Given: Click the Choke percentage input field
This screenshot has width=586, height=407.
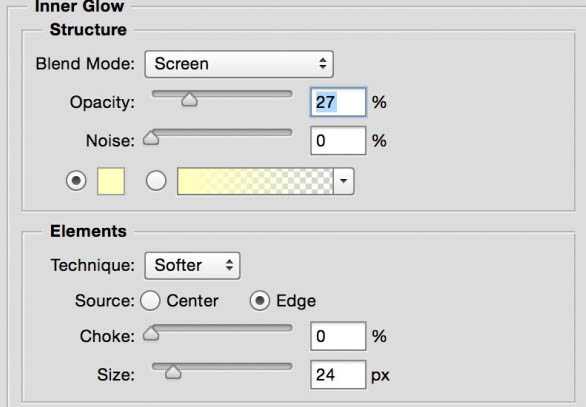Looking at the screenshot, I should 338,336.
